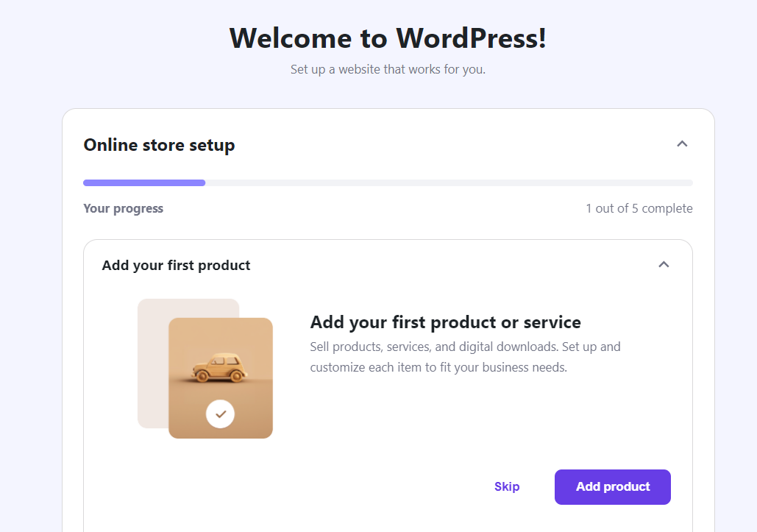Click the purple filled portion of the progress bar
The image size is (757, 532).
coord(143,182)
